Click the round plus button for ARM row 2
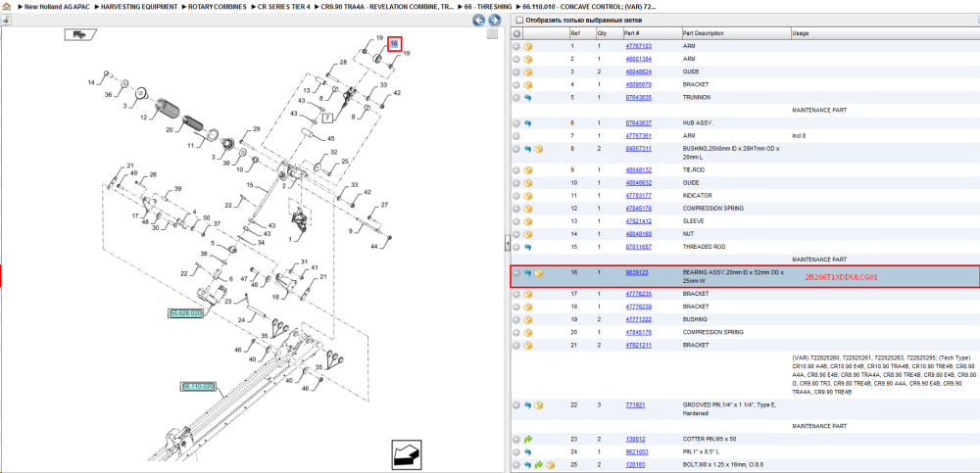Image resolution: width=980 pixels, height=473 pixels. [x=516, y=59]
